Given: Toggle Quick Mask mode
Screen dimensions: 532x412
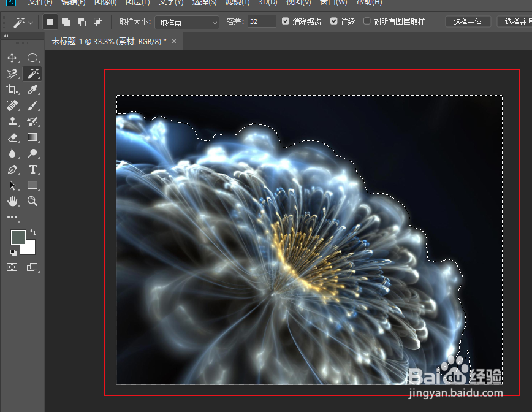Looking at the screenshot, I should pyautogui.click(x=12, y=267).
